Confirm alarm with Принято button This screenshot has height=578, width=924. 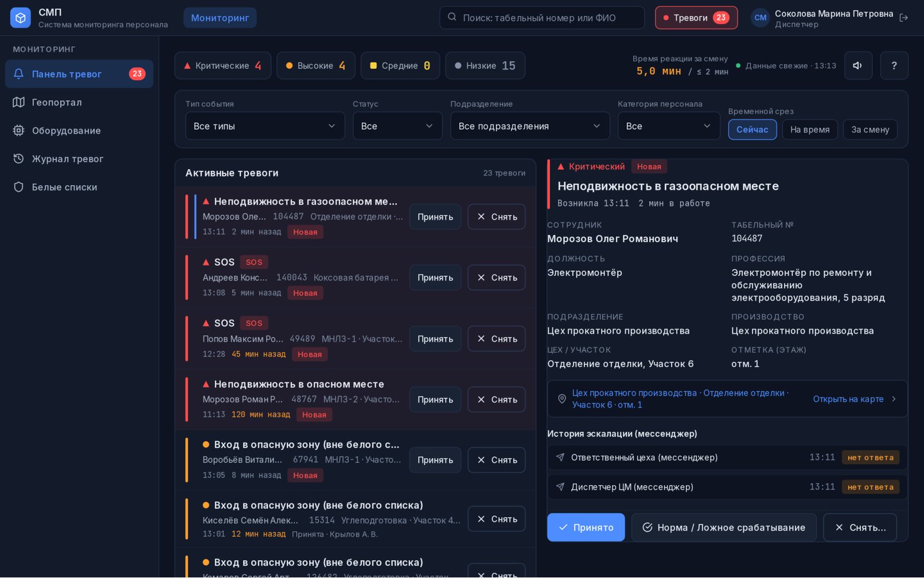[x=586, y=527]
